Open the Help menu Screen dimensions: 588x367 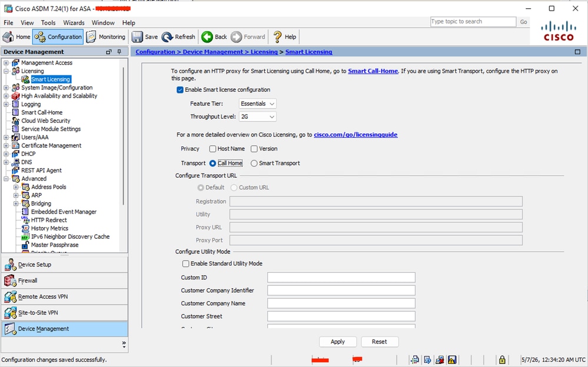(x=129, y=23)
